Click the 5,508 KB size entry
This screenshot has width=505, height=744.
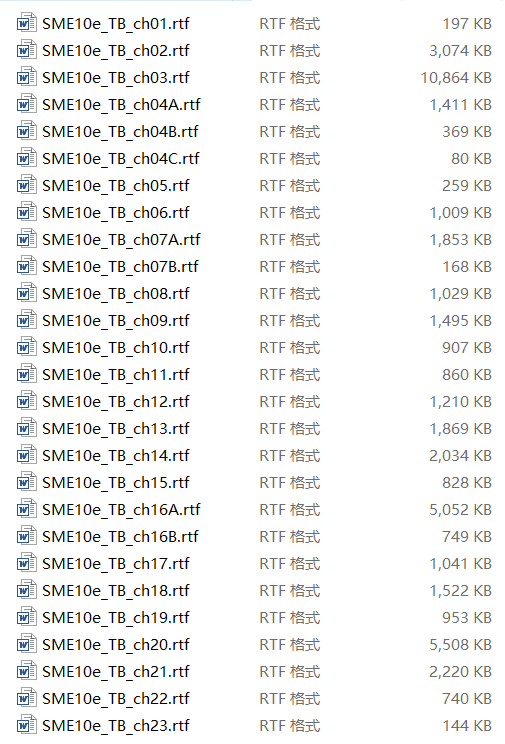pos(460,645)
